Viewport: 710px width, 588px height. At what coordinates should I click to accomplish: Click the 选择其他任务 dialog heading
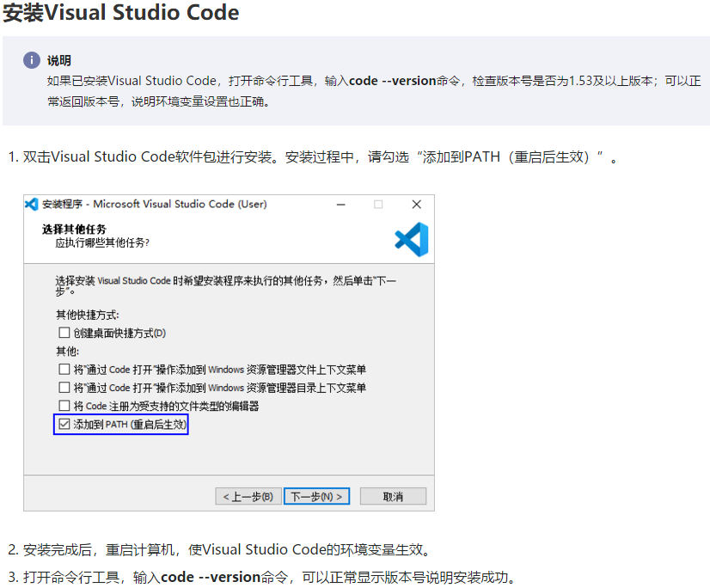[74, 230]
